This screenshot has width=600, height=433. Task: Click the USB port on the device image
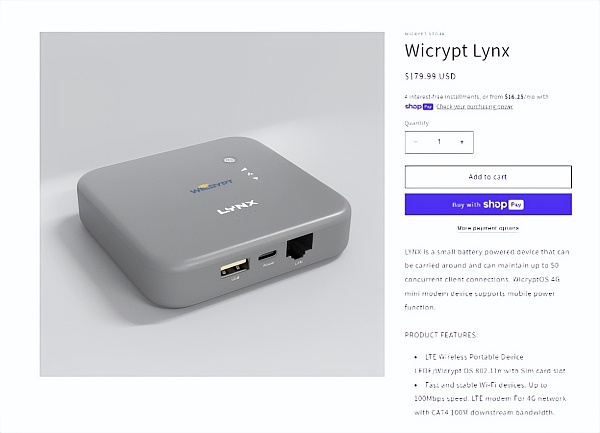pyautogui.click(x=235, y=267)
